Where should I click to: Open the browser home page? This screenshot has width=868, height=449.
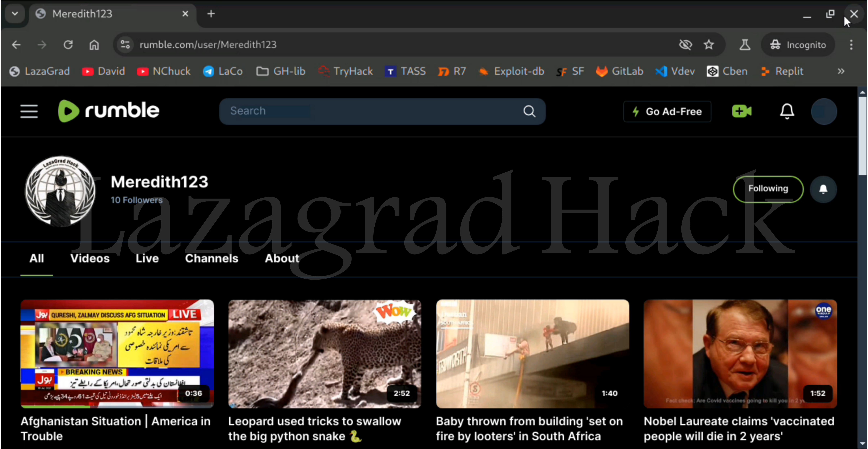[94, 45]
